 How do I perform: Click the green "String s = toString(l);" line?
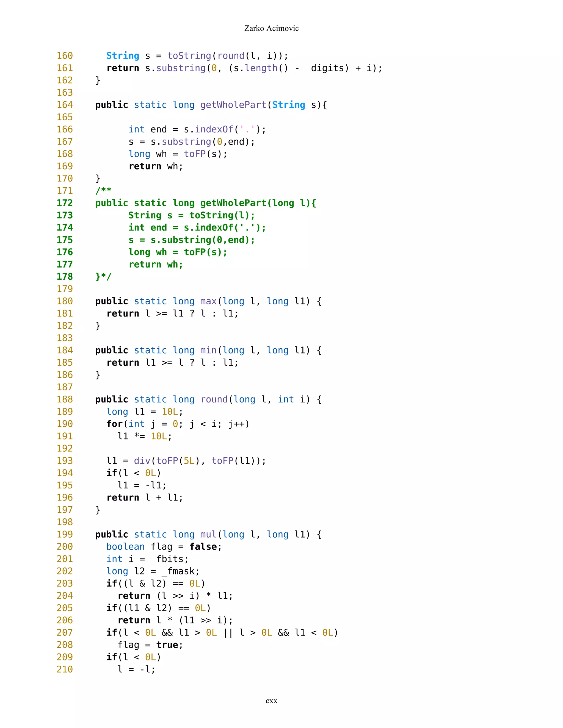click(192, 215)
